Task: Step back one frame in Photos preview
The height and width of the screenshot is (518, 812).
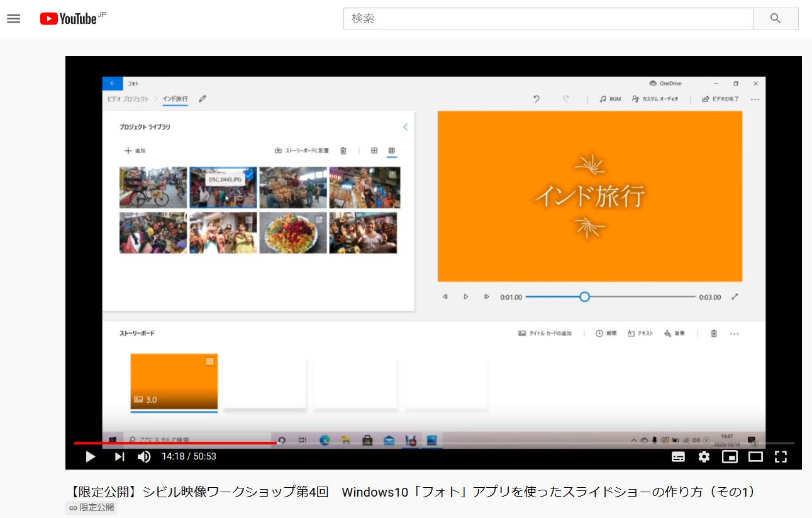Action: pyautogui.click(x=445, y=297)
